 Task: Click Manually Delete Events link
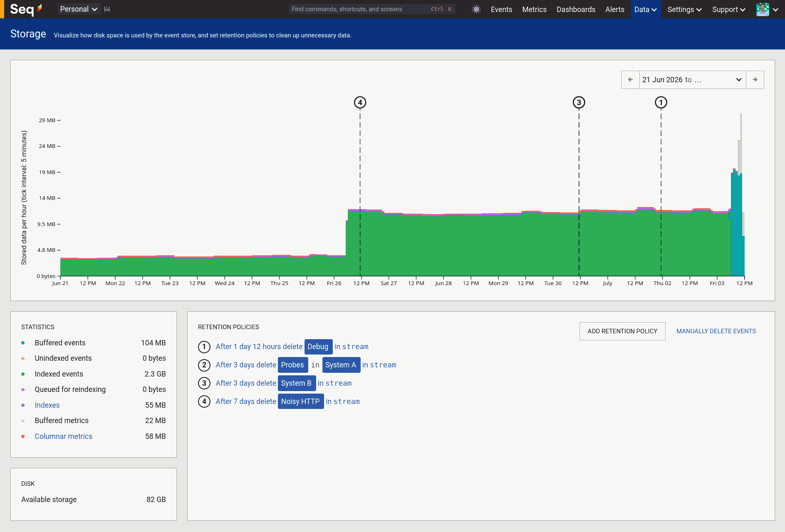pos(716,331)
